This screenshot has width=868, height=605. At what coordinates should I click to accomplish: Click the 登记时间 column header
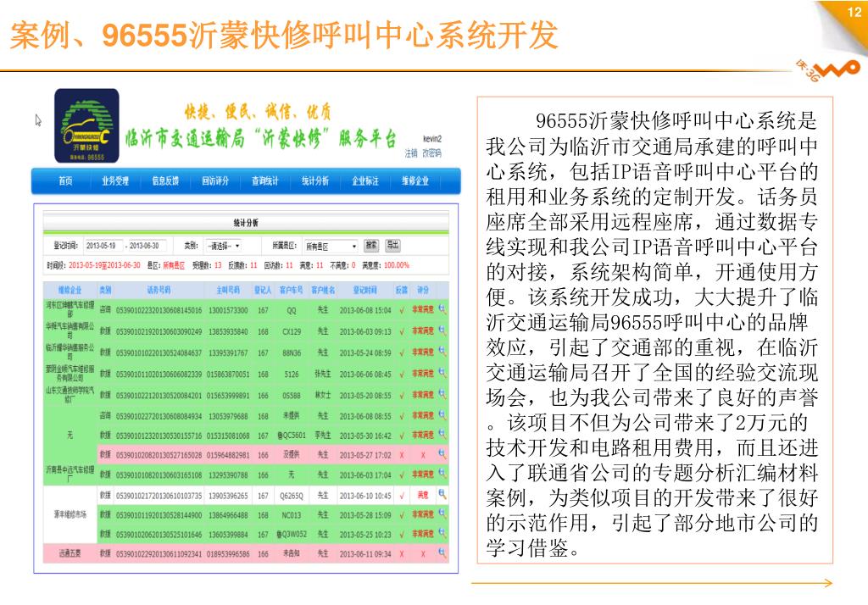(x=364, y=290)
